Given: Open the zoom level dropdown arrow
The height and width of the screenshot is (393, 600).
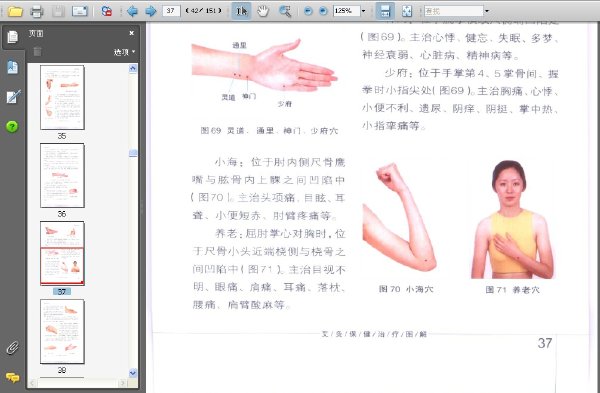Looking at the screenshot, I should tap(364, 11).
